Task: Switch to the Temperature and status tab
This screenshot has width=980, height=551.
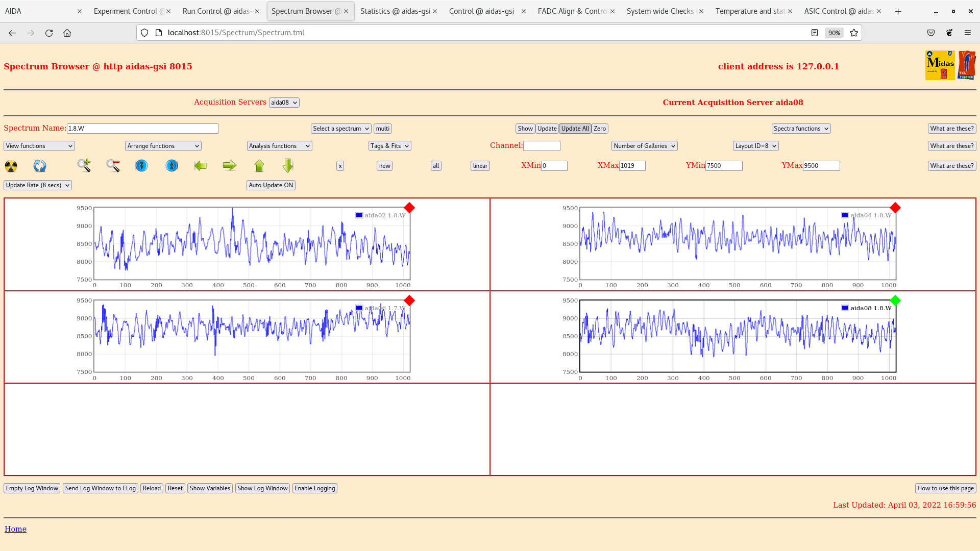Action: [x=750, y=11]
